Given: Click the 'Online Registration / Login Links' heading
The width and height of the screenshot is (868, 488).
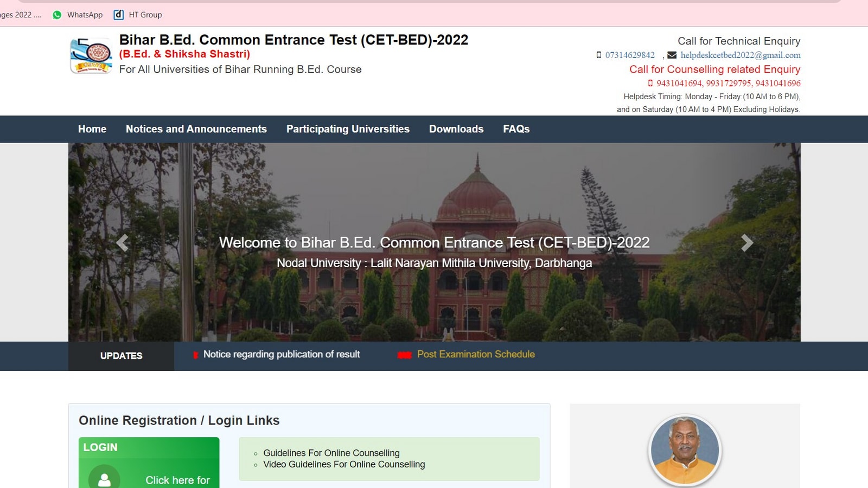Looking at the screenshot, I should [x=179, y=420].
